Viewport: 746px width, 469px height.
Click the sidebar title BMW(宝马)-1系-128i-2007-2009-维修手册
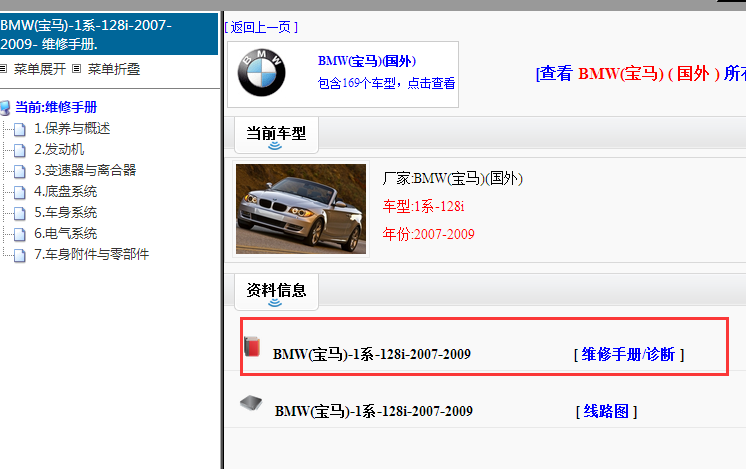click(109, 34)
